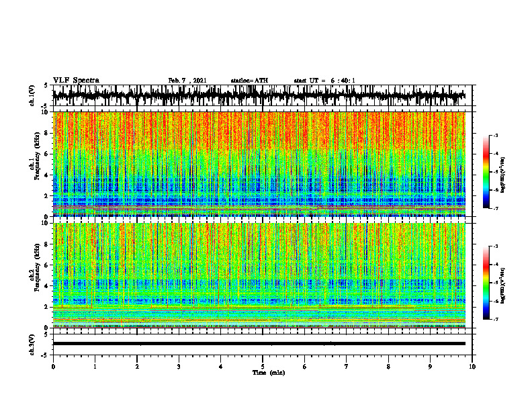
Task: Click the "ch.3(V)" axis label
Action: click(x=32, y=345)
